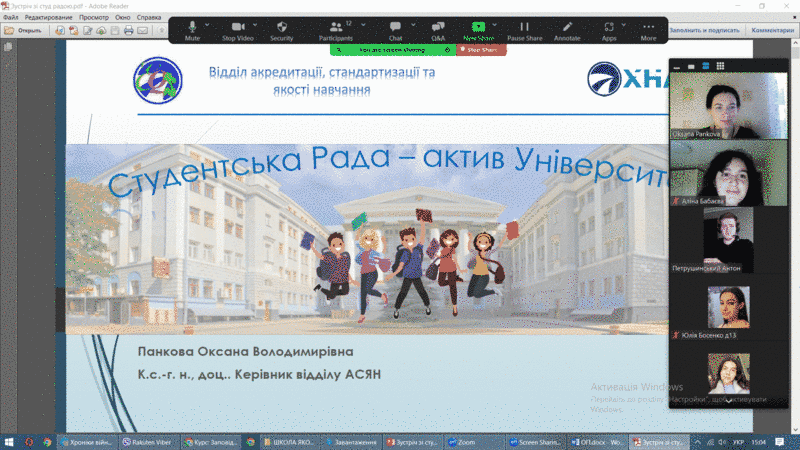The width and height of the screenshot is (800, 450).
Task: Click the cloud upload icon in Adobe Reader toolbar
Action: (101, 31)
